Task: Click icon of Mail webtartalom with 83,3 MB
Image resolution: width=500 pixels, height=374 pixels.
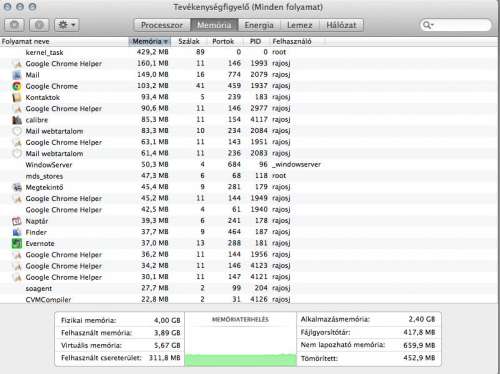Action: 17,131
